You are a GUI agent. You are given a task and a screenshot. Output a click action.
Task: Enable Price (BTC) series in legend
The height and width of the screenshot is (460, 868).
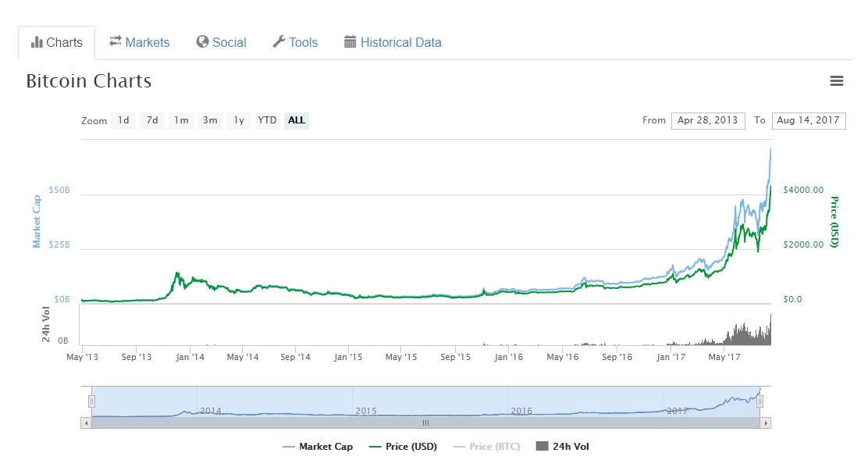pyautogui.click(x=486, y=447)
